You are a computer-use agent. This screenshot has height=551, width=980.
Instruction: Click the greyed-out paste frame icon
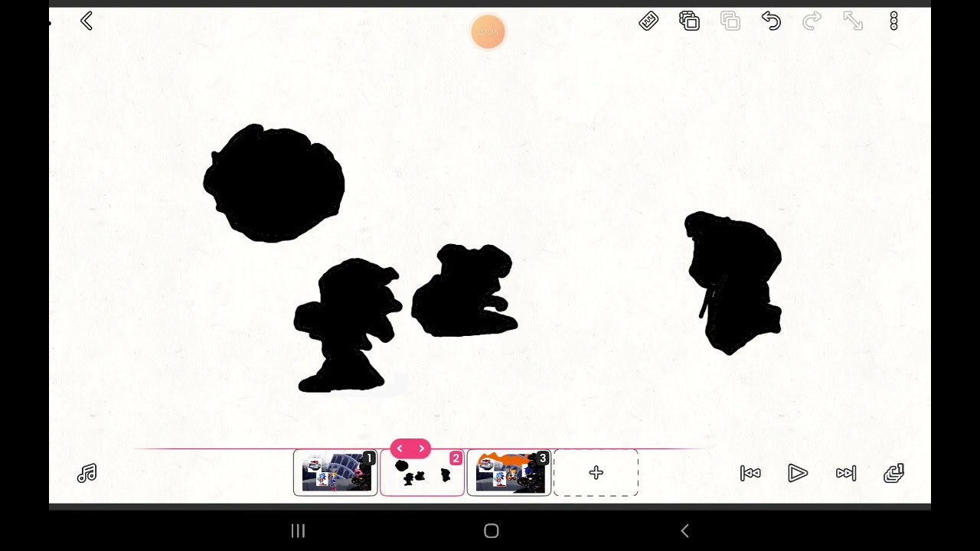point(730,21)
